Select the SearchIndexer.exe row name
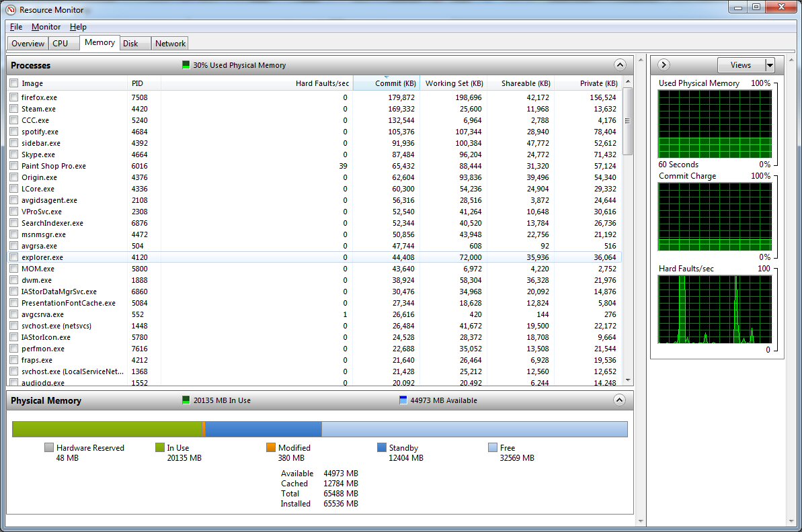 (x=52, y=223)
